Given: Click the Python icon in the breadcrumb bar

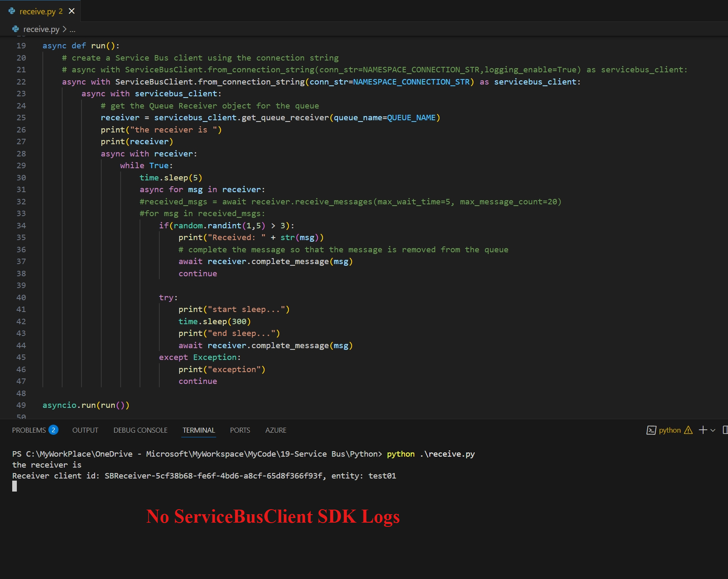Looking at the screenshot, I should point(16,29).
